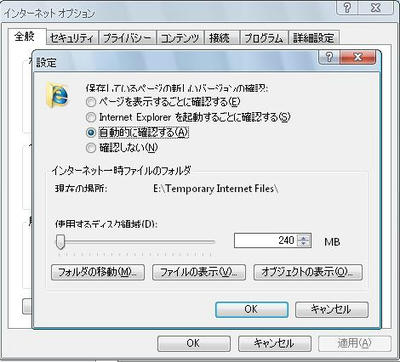Image resolution: width=400 pixels, height=362 pixels.
Task: Increase disk space with spinner up arrow
Action: [x=304, y=237]
